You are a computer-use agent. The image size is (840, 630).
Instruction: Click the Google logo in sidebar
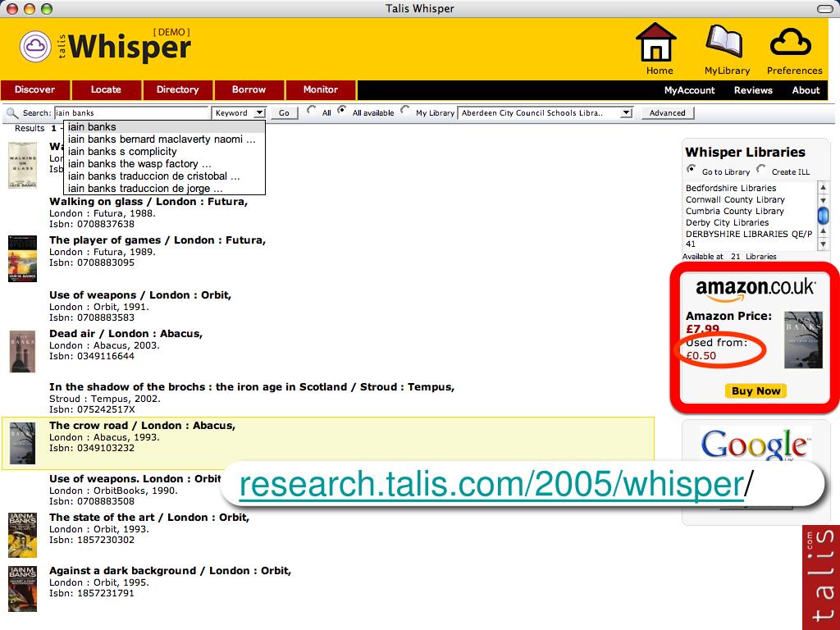pos(756,444)
